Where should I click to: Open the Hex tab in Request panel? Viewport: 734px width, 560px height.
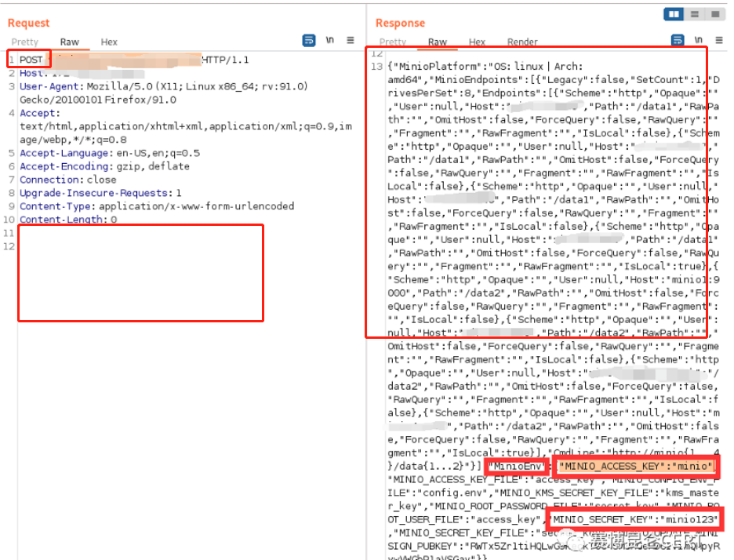[109, 42]
